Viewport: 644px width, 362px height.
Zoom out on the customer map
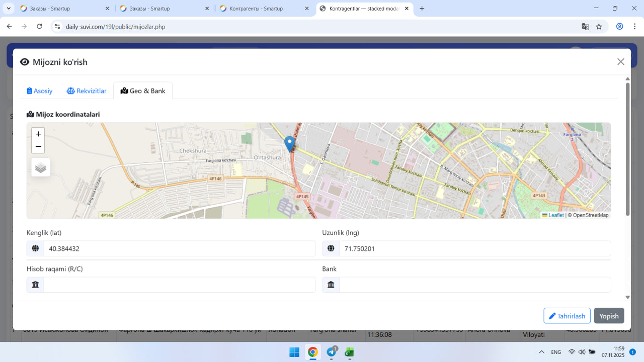(38, 147)
